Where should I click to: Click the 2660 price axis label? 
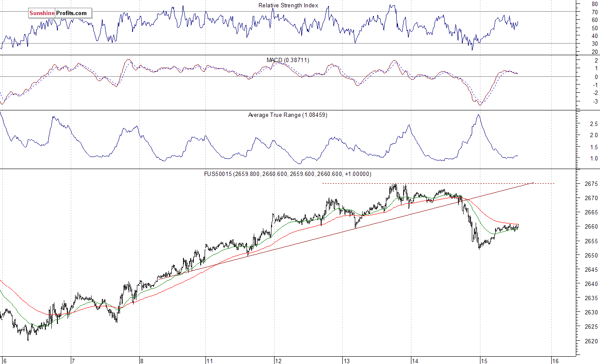[591, 227]
